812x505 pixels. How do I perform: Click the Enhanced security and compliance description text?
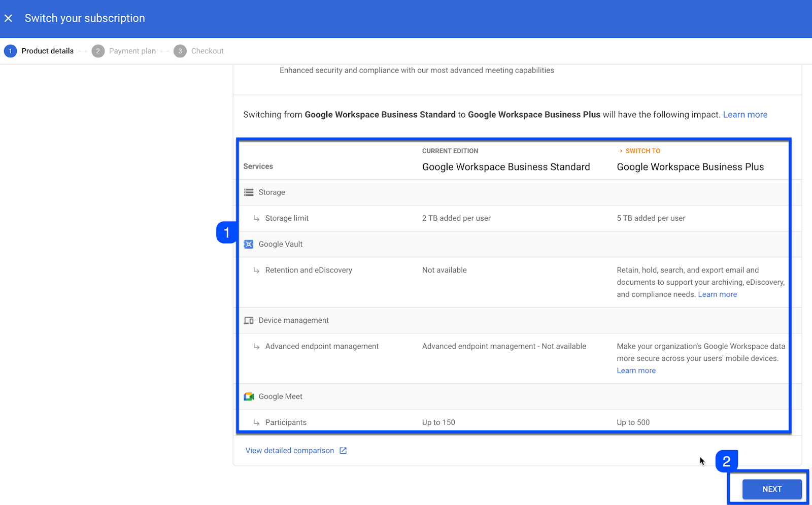[x=417, y=71]
